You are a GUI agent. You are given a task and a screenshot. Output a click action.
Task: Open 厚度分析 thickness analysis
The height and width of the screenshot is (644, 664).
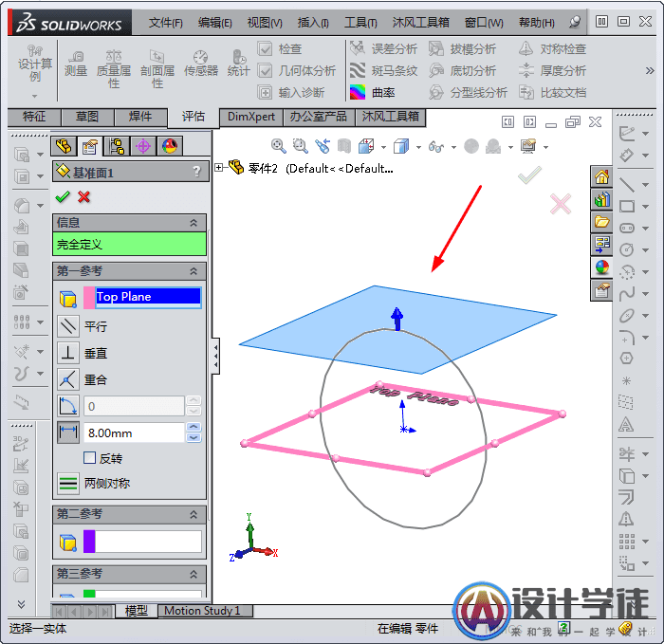coord(552,71)
